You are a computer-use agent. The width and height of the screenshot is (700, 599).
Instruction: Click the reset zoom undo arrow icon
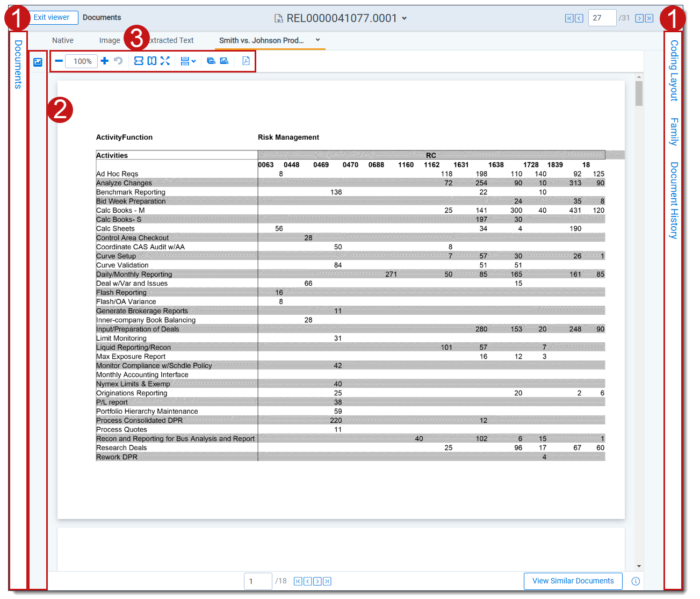click(118, 61)
